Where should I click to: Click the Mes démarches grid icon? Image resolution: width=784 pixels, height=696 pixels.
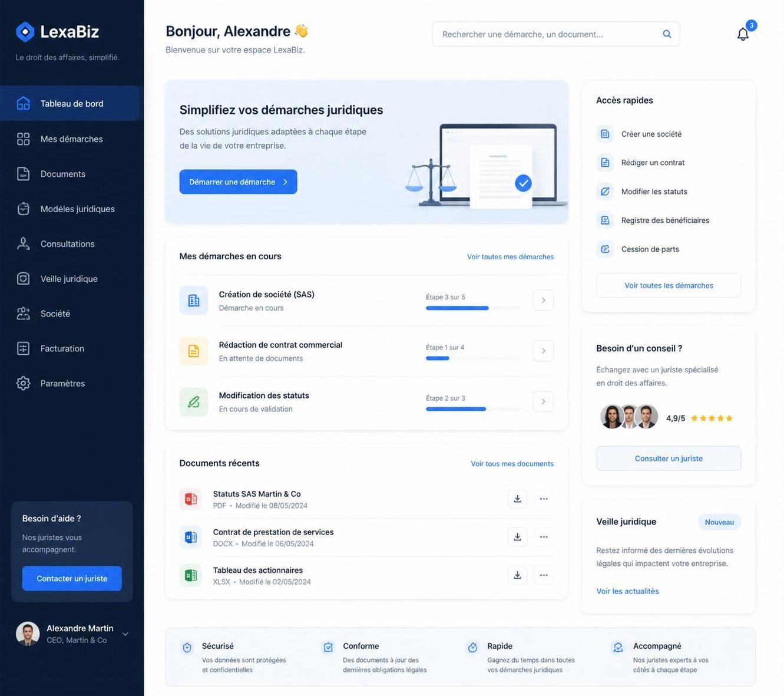click(x=23, y=139)
